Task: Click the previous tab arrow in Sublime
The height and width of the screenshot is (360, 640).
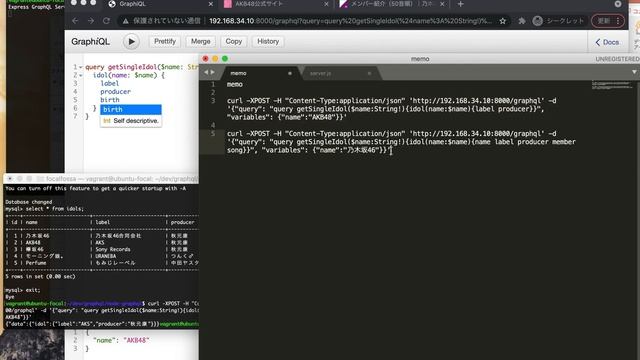Action: [206, 72]
